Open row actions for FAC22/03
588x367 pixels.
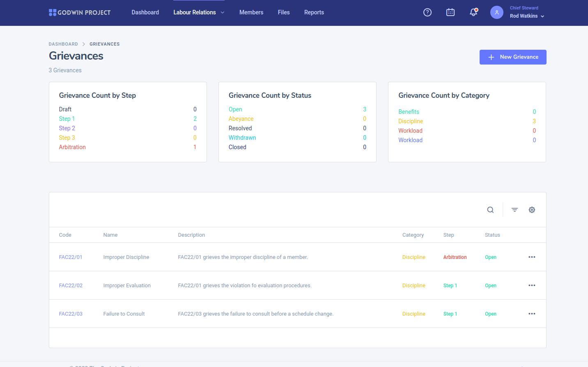(x=532, y=314)
